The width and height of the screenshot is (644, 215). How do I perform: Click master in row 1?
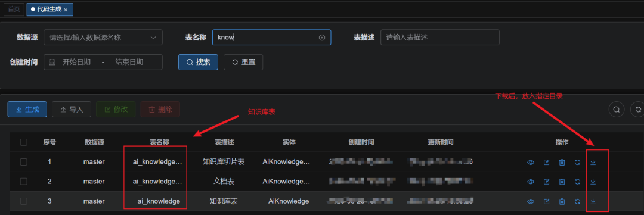(94, 162)
